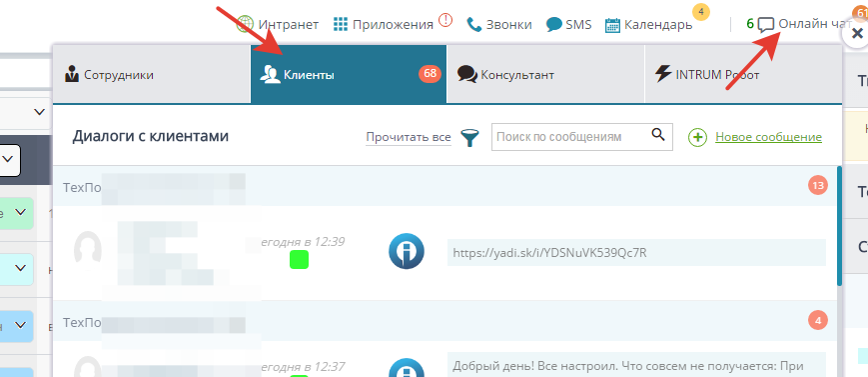Click the 4 unread badge on second dialog
The image size is (868, 377).
pos(818,320)
